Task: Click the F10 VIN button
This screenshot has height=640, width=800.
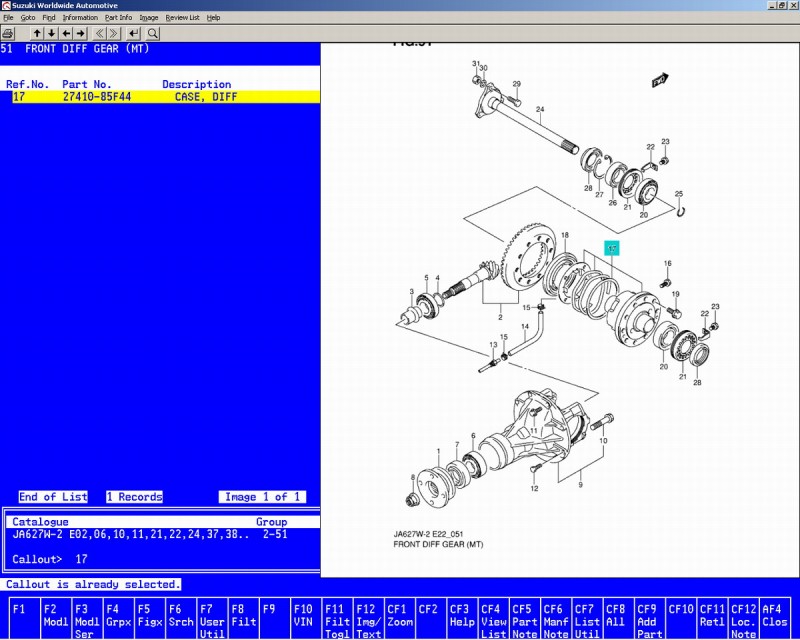Action: pyautogui.click(x=306, y=618)
